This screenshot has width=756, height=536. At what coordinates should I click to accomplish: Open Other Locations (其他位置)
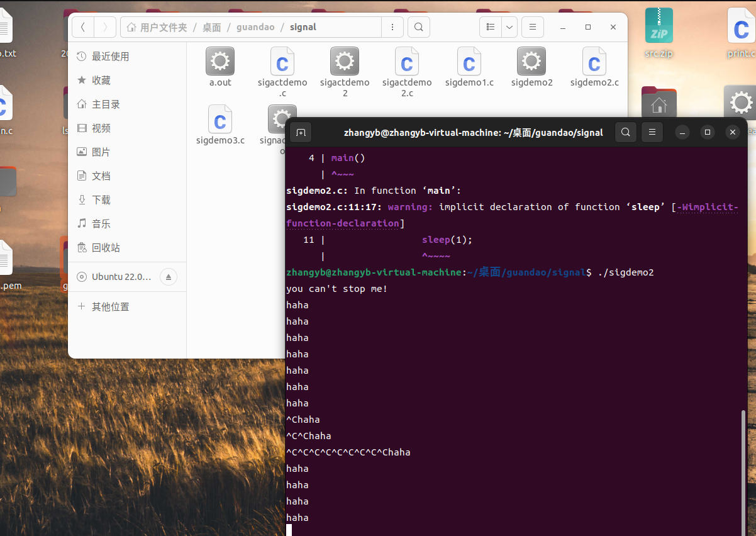(127, 307)
